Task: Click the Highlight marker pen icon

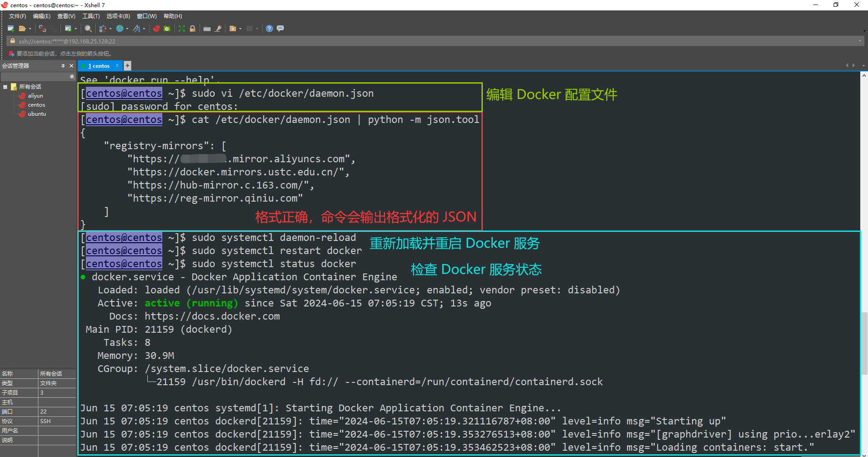Action: click(218, 28)
